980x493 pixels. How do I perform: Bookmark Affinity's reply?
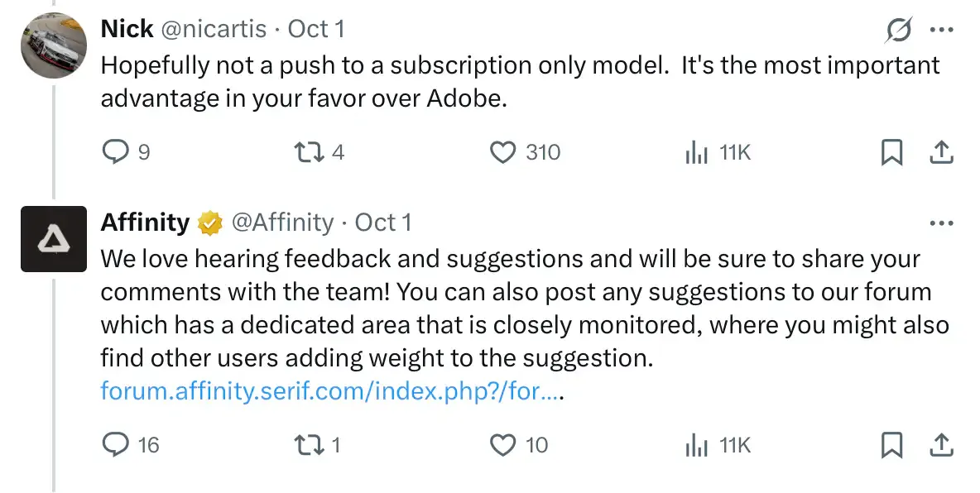pos(891,445)
